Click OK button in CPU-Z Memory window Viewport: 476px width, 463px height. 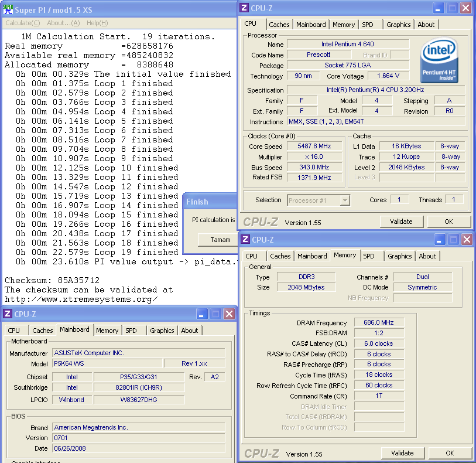point(450,453)
